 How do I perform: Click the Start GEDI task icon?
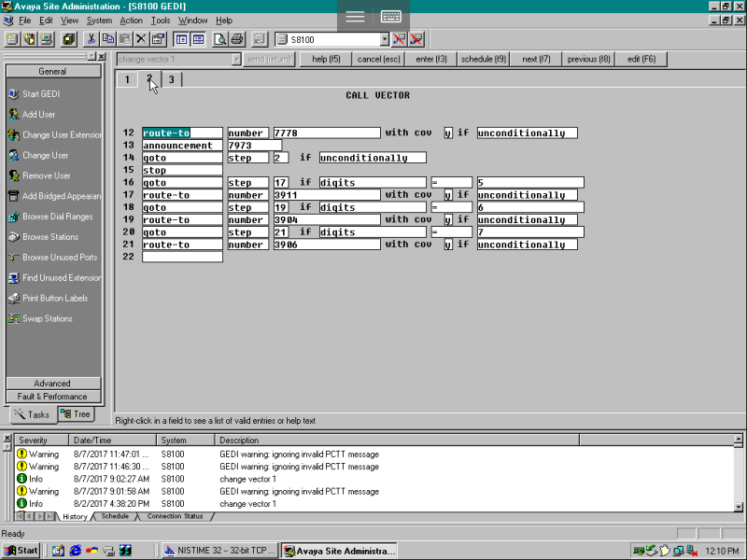14,94
